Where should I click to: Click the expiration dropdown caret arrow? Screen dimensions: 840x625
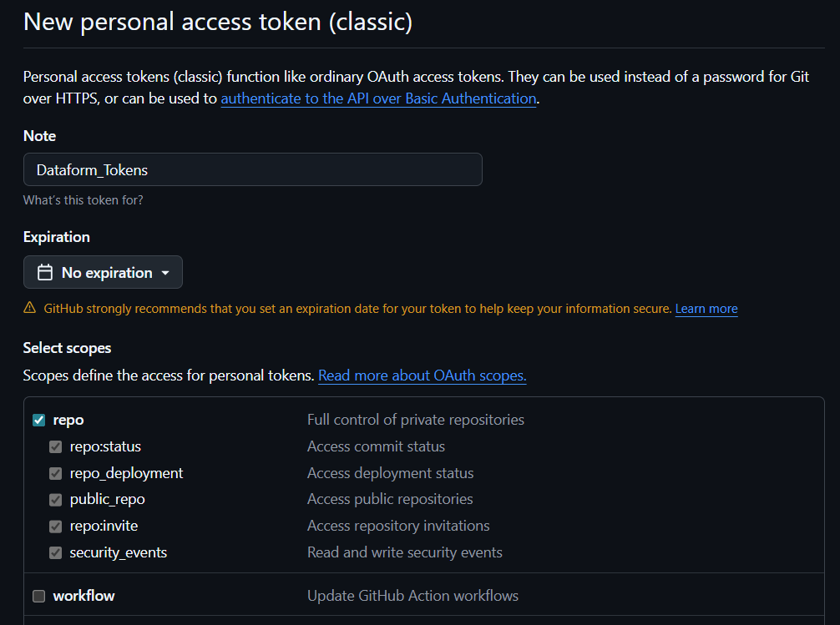pos(165,273)
